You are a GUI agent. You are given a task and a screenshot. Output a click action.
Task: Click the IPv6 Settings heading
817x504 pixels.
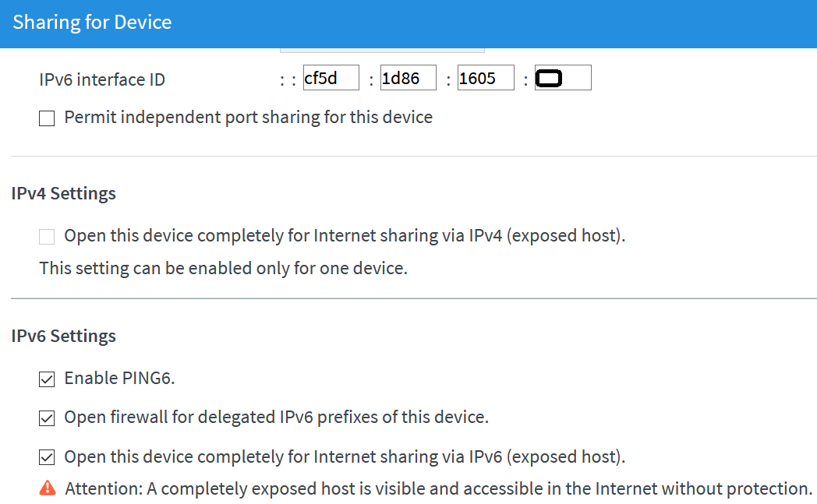click(64, 336)
